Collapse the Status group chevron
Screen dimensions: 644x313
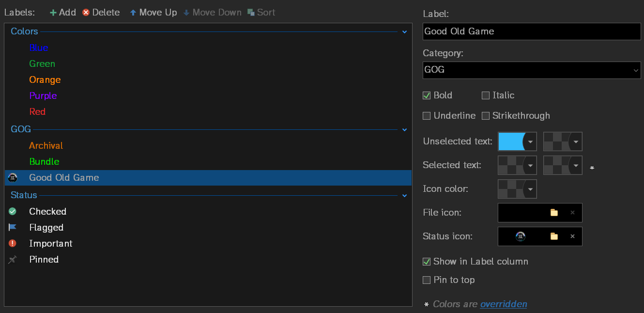(404, 196)
